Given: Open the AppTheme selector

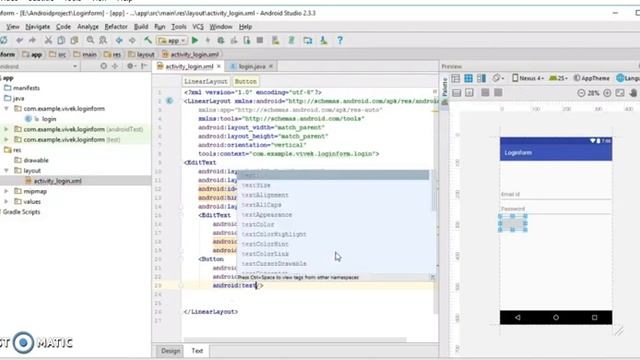Looking at the screenshot, I should 591,78.
